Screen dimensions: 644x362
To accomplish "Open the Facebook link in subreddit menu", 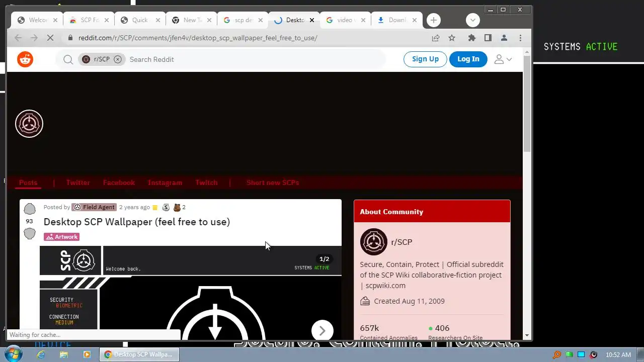I will point(119,183).
